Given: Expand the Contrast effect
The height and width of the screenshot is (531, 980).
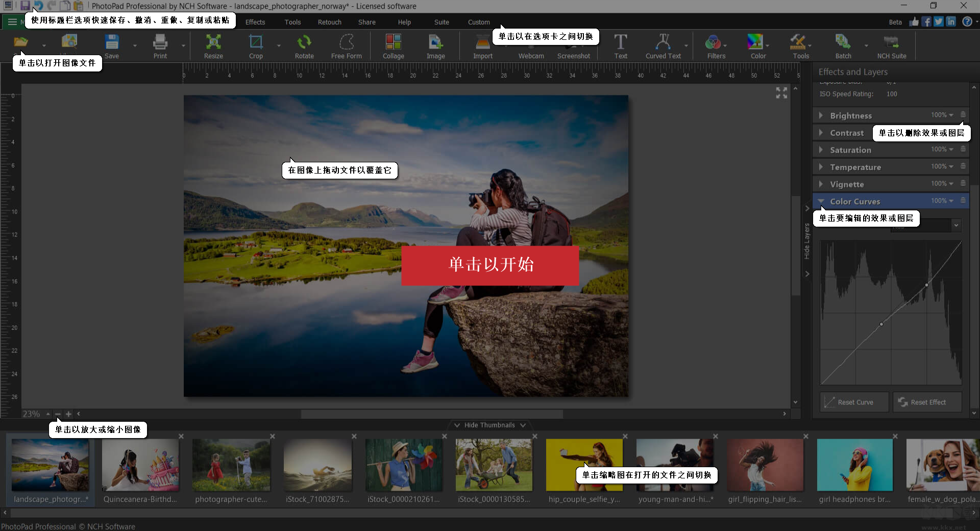Looking at the screenshot, I should tap(821, 132).
